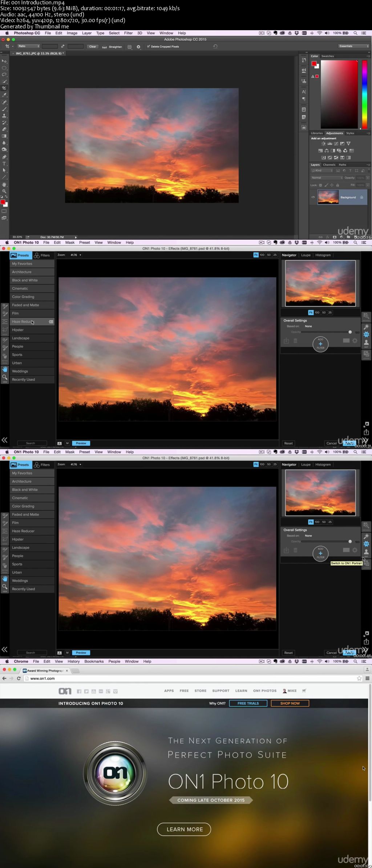Select the Hand tool in Photoshop's toolbox

(x=4, y=184)
